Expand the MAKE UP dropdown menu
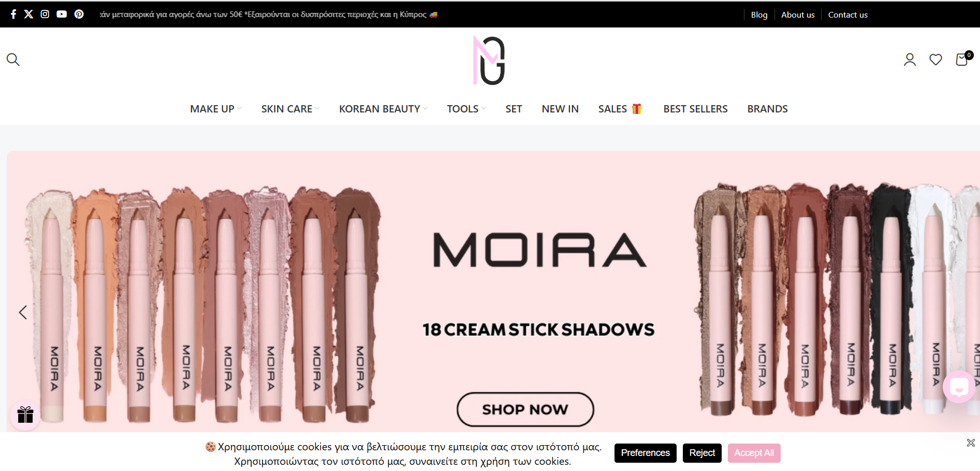Screen dimensions: 980x471 (216, 109)
